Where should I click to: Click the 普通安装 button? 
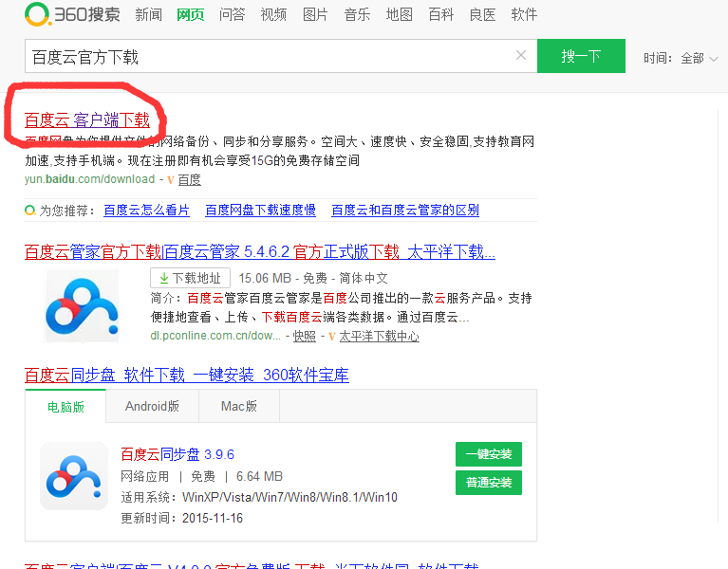(489, 483)
